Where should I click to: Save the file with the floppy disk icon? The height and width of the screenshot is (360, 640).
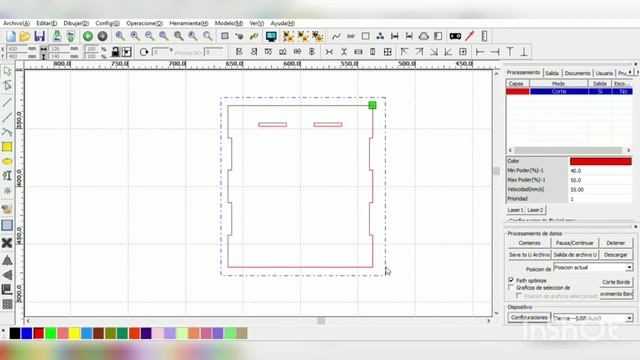click(x=39, y=36)
